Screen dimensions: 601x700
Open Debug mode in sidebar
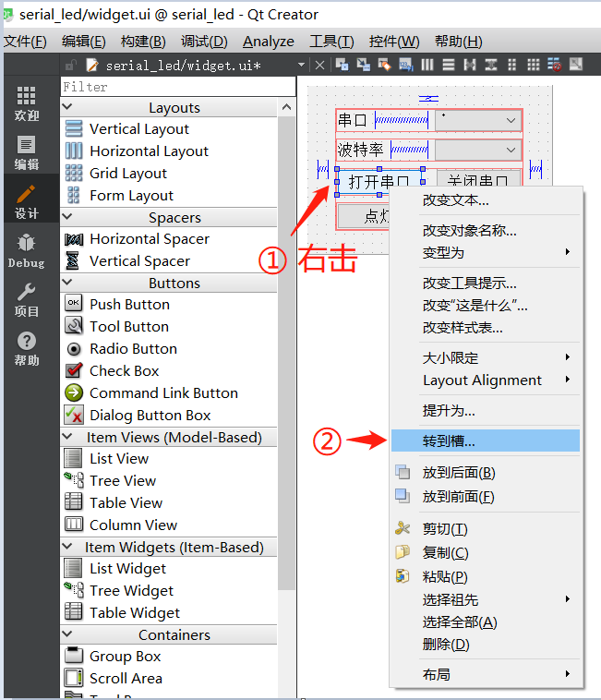pos(27,251)
